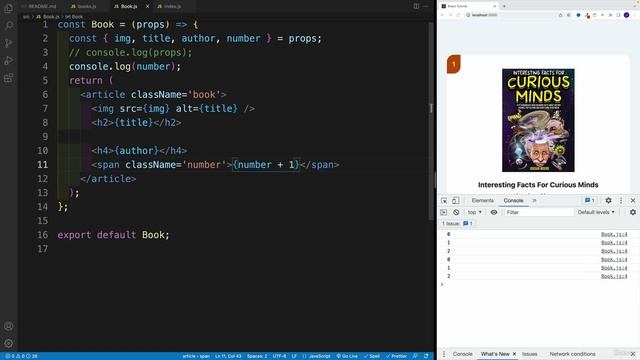Create a live expression with eye icon

pyautogui.click(x=494, y=212)
